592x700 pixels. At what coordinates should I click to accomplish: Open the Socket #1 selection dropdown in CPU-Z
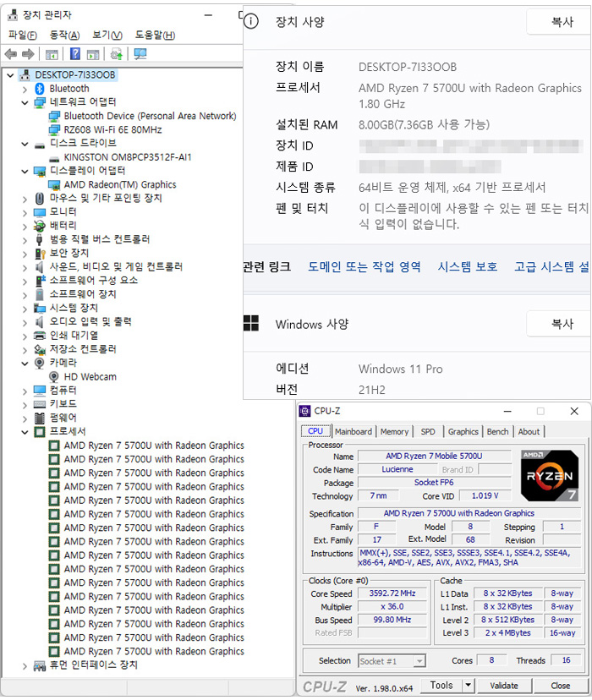coord(419,661)
